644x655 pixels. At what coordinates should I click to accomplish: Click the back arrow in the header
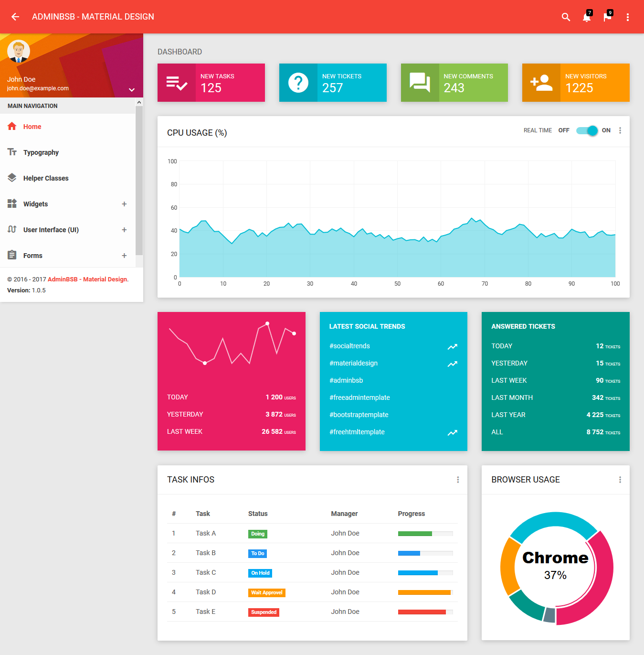click(15, 17)
